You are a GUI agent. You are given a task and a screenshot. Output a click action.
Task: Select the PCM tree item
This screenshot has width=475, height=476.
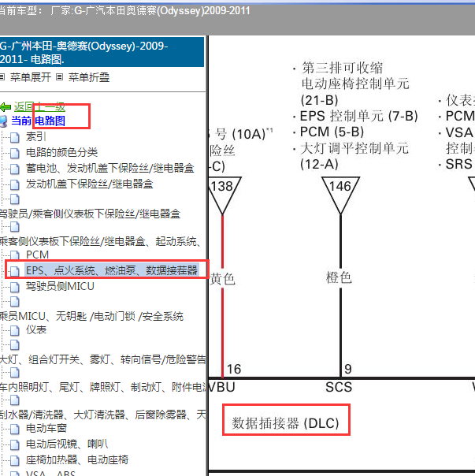point(37,255)
